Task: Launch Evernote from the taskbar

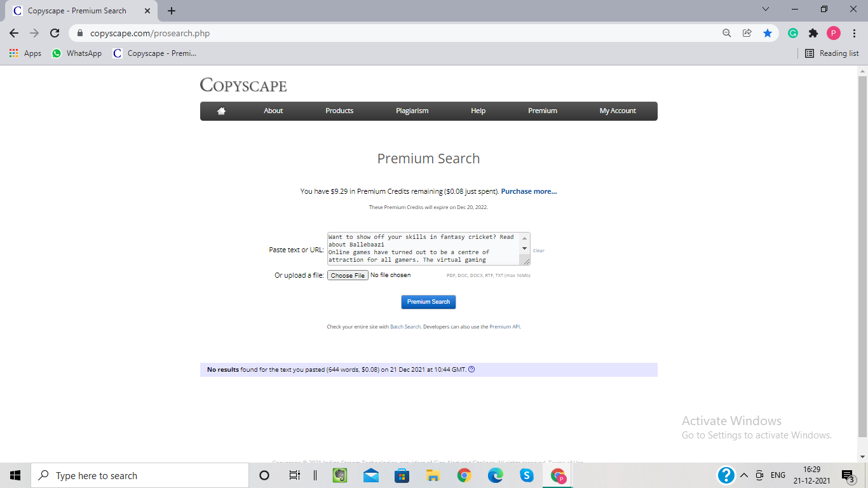Action: coord(340,475)
